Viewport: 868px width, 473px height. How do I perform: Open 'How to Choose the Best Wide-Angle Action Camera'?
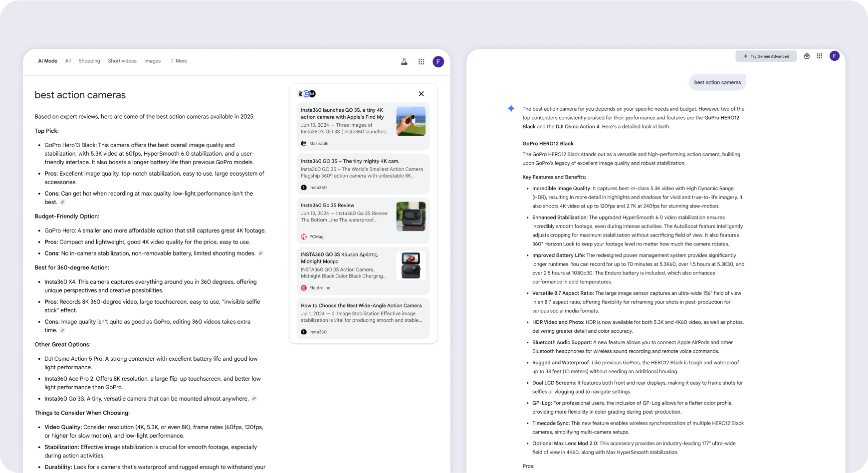(x=363, y=318)
